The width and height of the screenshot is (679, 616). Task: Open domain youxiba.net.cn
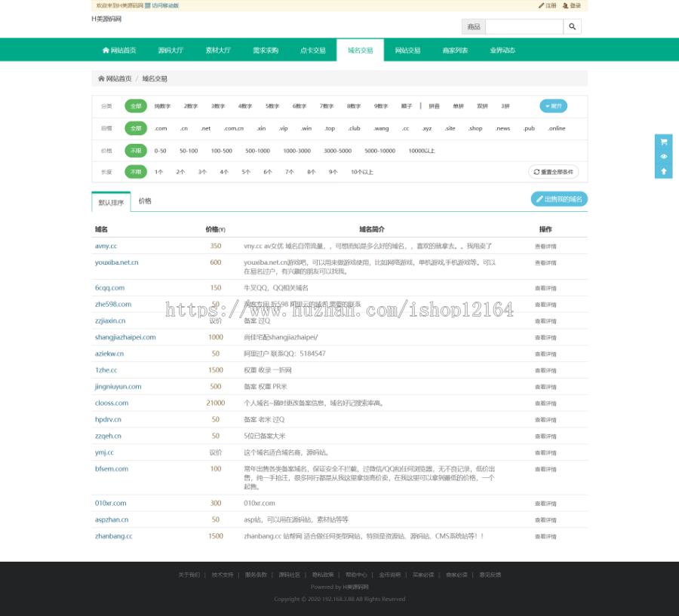[117, 262]
